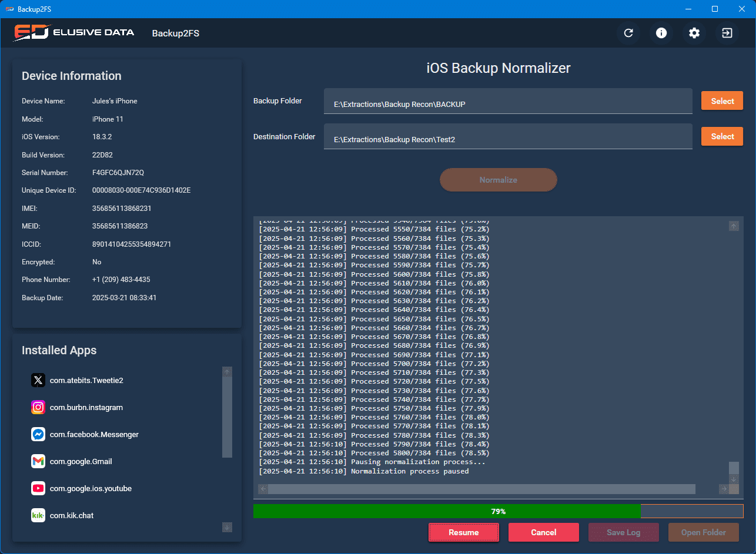Viewport: 756px width, 554px height.
Task: Click the Save Log button
Action: (624, 532)
